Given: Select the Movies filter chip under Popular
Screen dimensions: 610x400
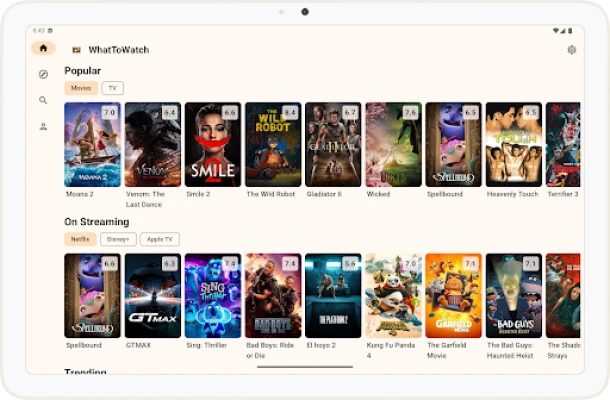Looking at the screenshot, I should 81,88.
